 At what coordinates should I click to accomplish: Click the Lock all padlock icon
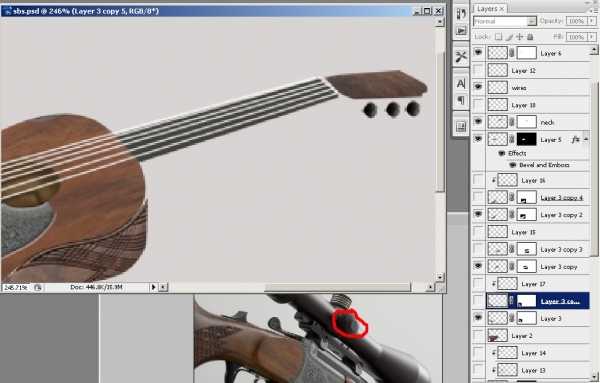pos(530,37)
